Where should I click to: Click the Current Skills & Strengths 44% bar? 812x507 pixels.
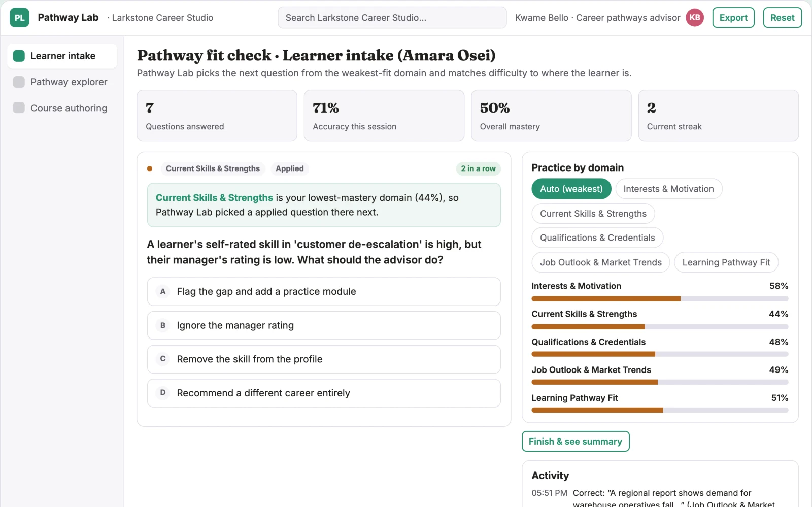tap(660, 327)
